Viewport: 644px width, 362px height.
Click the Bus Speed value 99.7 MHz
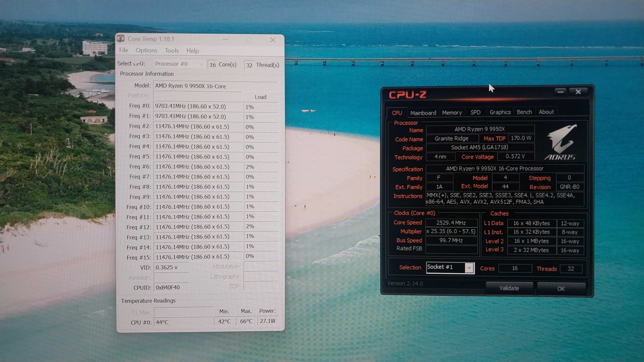(451, 240)
